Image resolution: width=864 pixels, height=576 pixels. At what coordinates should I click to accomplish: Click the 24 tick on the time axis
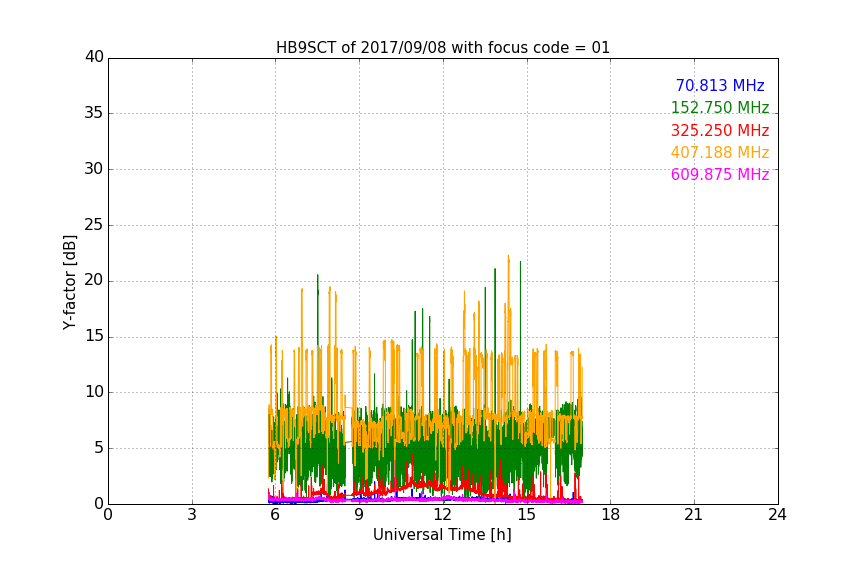coord(777,515)
